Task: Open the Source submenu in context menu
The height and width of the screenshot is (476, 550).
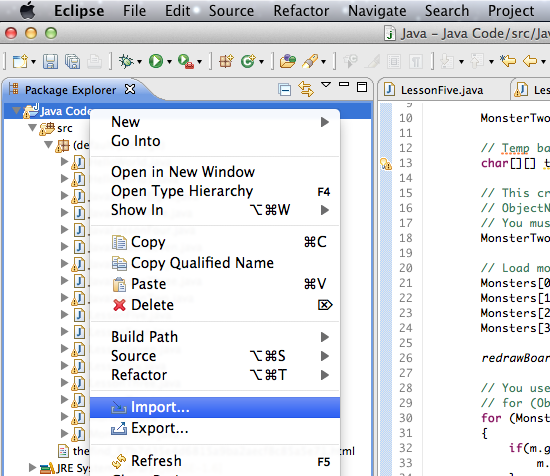Action: 215,356
